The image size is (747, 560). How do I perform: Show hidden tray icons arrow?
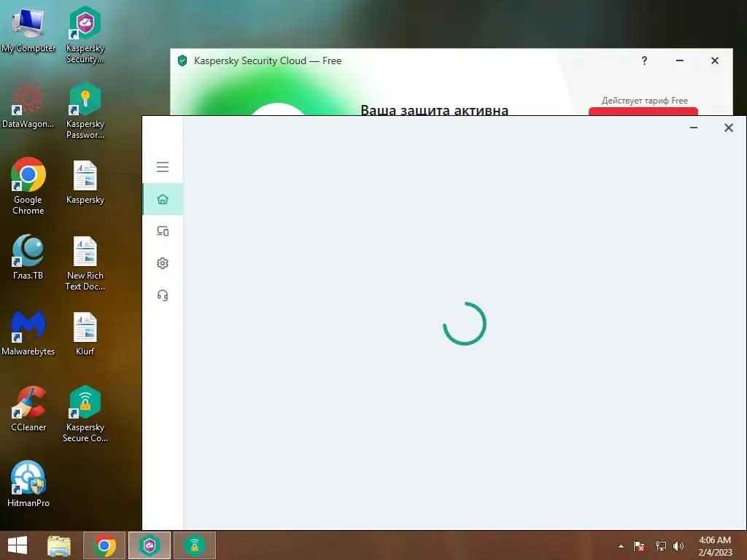pos(621,546)
